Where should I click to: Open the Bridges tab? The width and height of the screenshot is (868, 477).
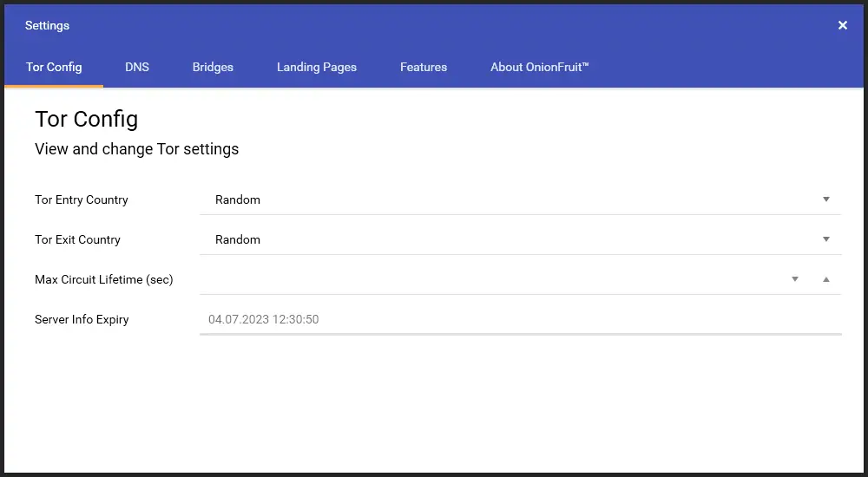213,67
